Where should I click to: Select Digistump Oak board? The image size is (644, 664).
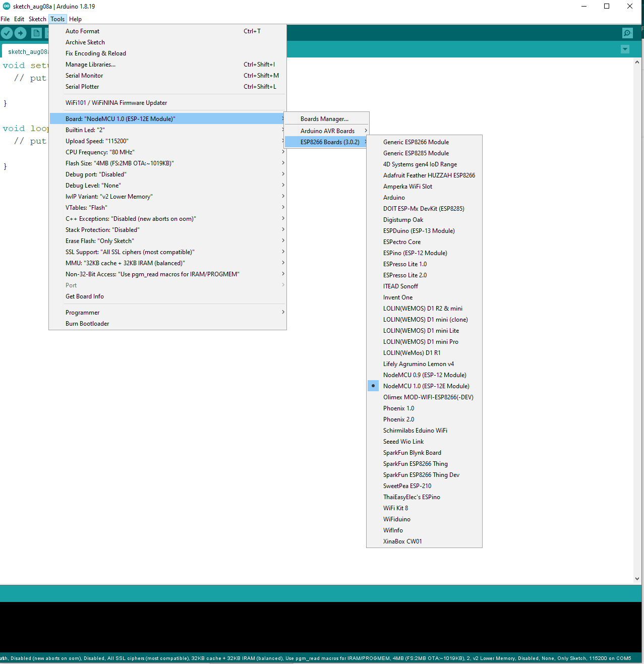pyautogui.click(x=424, y=220)
